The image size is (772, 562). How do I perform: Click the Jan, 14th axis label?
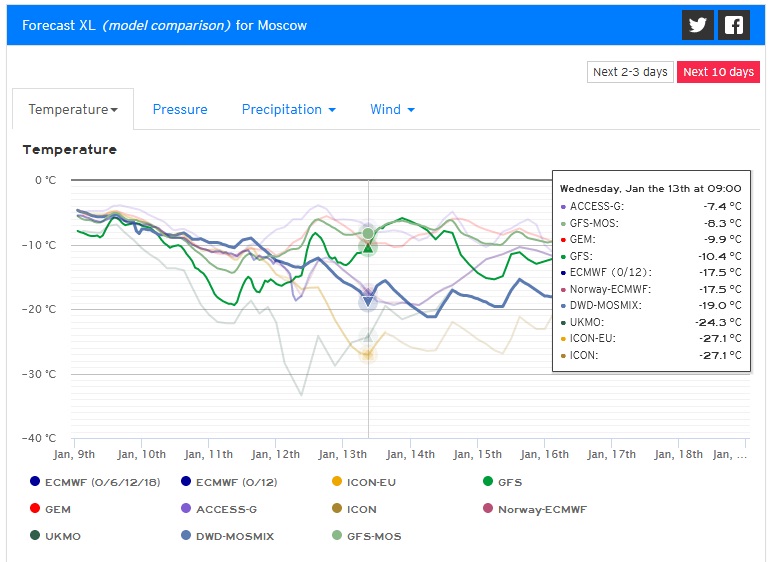click(410, 454)
